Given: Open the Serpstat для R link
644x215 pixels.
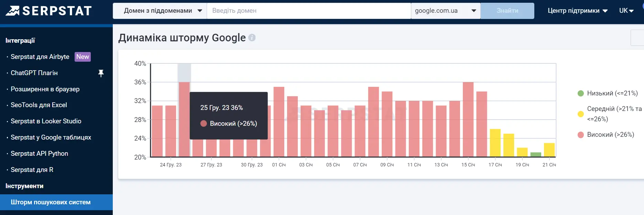Looking at the screenshot, I should point(32,170).
